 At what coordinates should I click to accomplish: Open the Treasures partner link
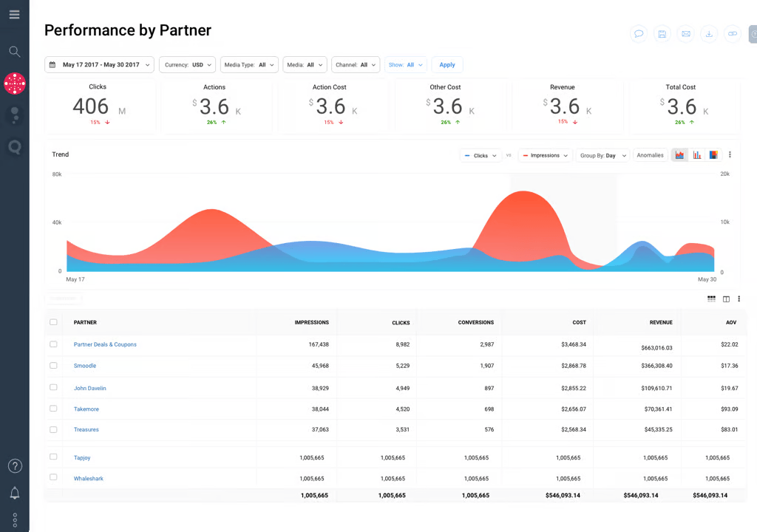(86, 429)
